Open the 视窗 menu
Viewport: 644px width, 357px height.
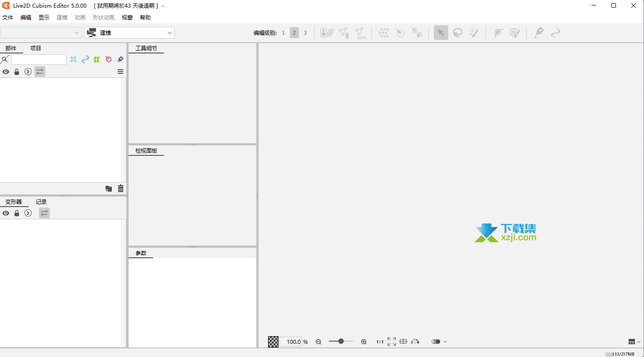pyautogui.click(x=127, y=18)
